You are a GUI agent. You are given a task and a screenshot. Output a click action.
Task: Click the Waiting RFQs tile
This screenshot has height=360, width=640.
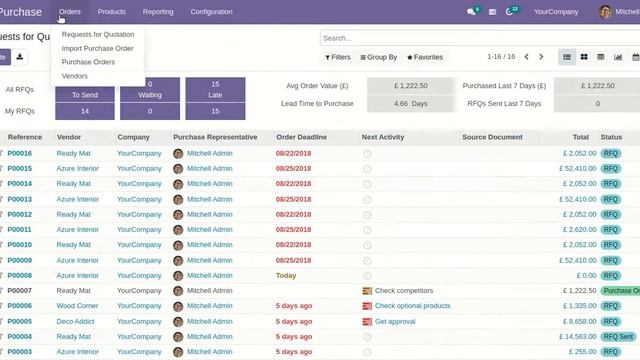coord(150,89)
